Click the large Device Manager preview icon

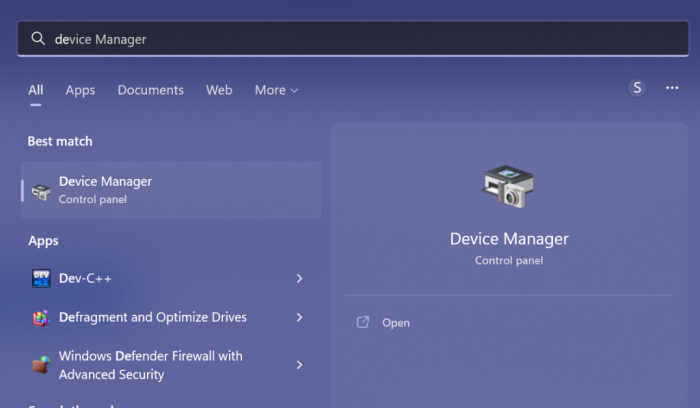pyautogui.click(x=508, y=186)
